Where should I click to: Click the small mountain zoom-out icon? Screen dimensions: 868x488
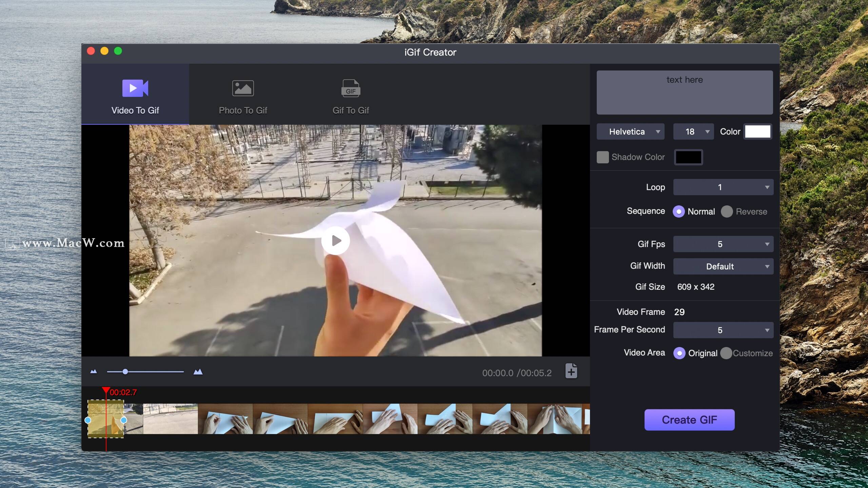coord(94,372)
